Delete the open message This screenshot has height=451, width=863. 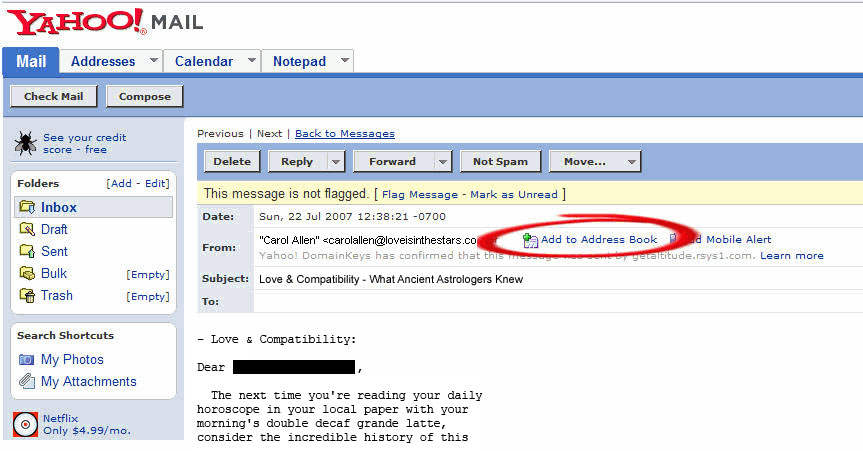232,162
